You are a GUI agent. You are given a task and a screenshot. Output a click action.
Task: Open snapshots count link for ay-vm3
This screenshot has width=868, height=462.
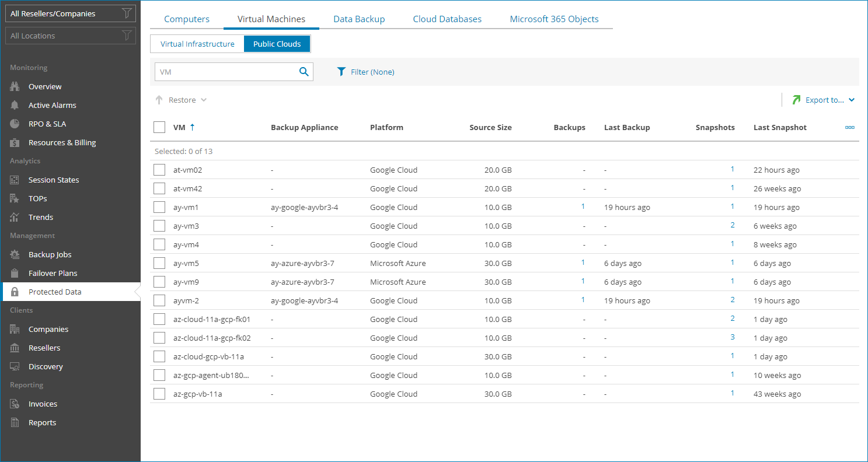733,225
